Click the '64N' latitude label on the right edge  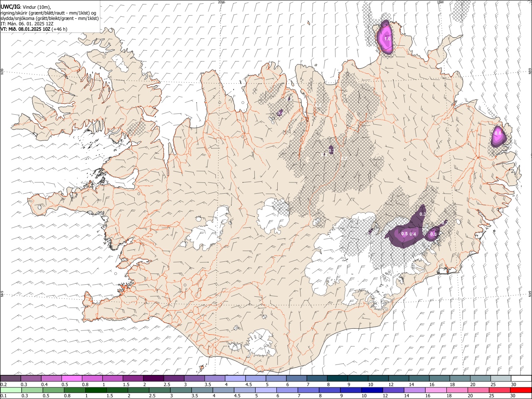pyautogui.click(x=530, y=293)
